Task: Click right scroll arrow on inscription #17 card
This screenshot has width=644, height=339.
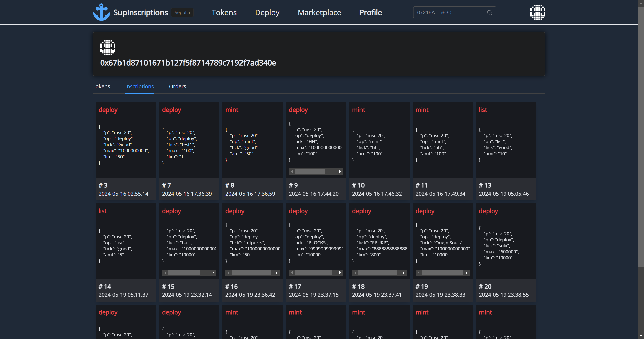Action: 340,273
